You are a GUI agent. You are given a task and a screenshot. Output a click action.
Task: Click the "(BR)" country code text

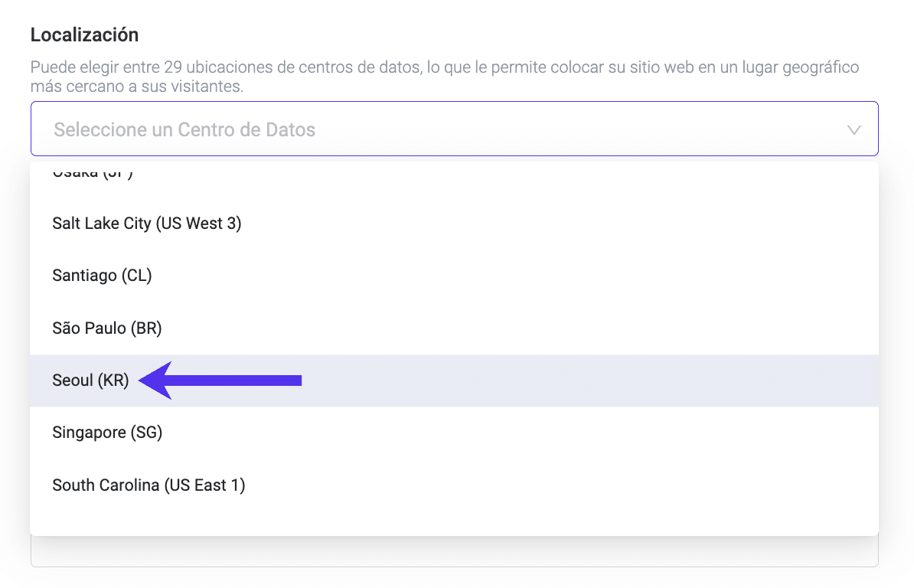146,328
